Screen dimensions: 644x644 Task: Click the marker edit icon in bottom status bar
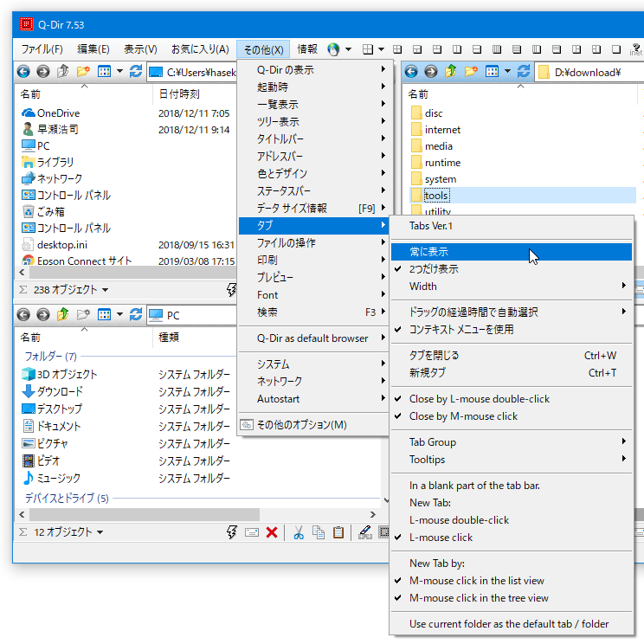coord(365,532)
